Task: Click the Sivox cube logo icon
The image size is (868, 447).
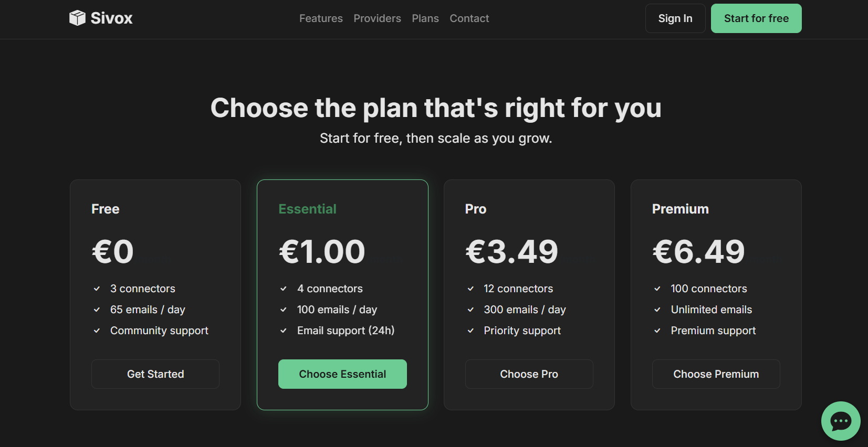Action: point(77,18)
